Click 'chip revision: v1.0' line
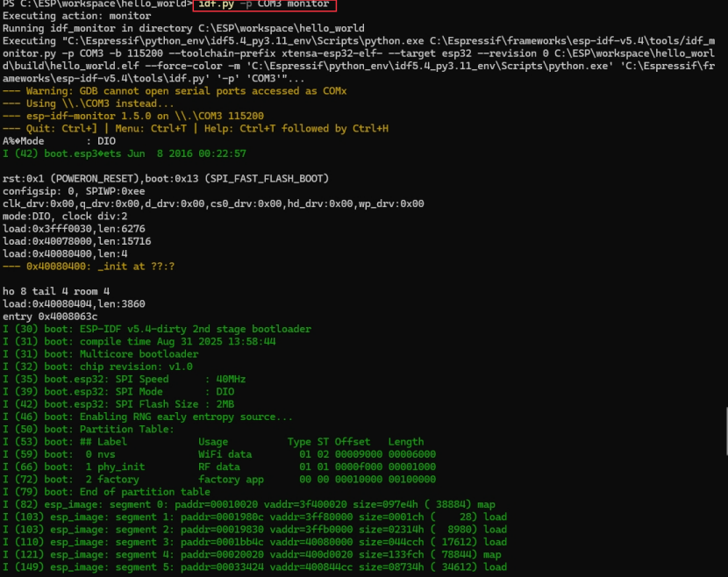This screenshot has width=728, height=577. 97,367
